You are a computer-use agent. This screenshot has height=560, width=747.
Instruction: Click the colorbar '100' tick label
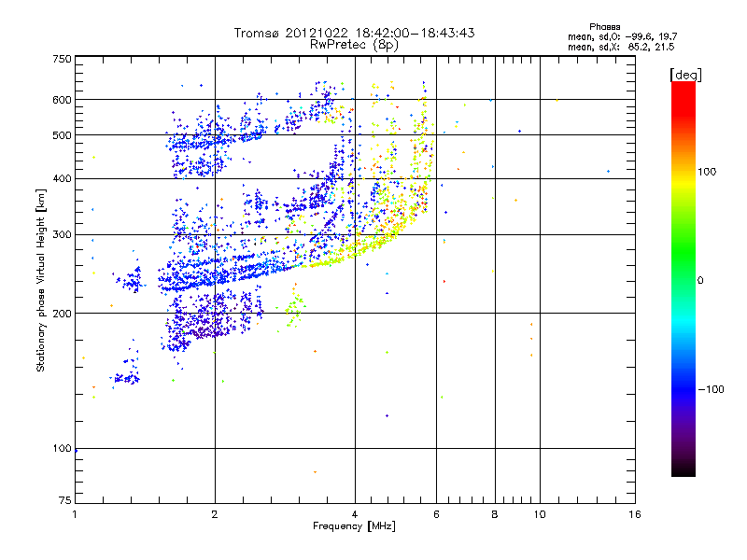[707, 172]
